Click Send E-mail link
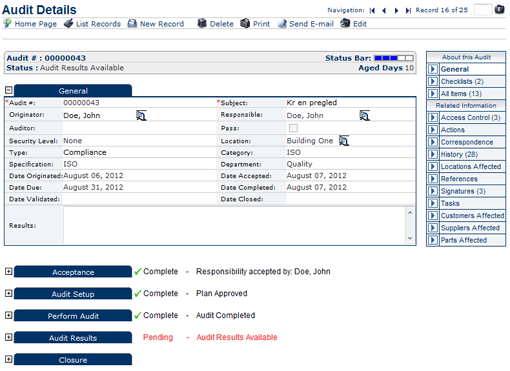 311,24
